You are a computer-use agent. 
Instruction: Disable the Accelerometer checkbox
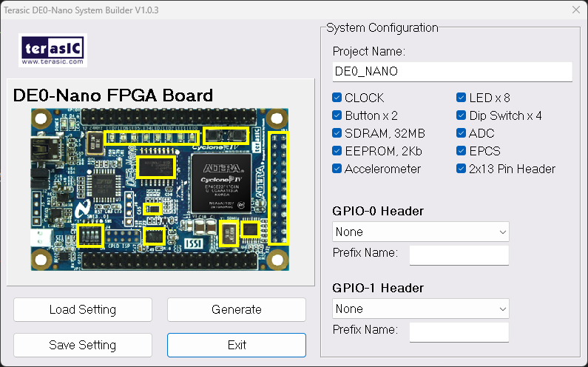[337, 169]
